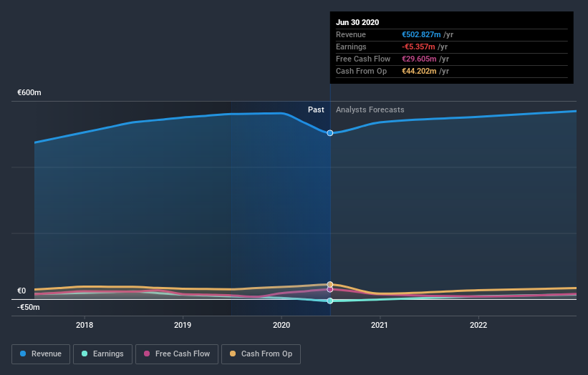Click the €600m axis label
Image resolution: width=588 pixels, height=375 pixels.
coord(29,92)
